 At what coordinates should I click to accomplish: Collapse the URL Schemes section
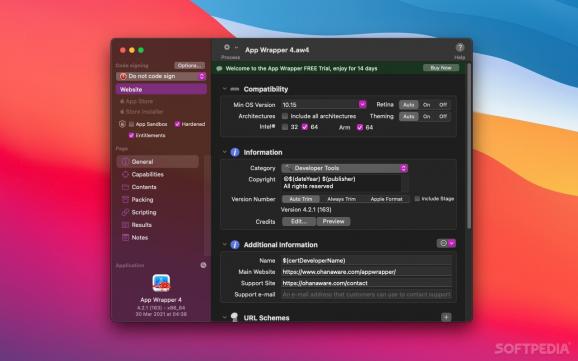[224, 317]
